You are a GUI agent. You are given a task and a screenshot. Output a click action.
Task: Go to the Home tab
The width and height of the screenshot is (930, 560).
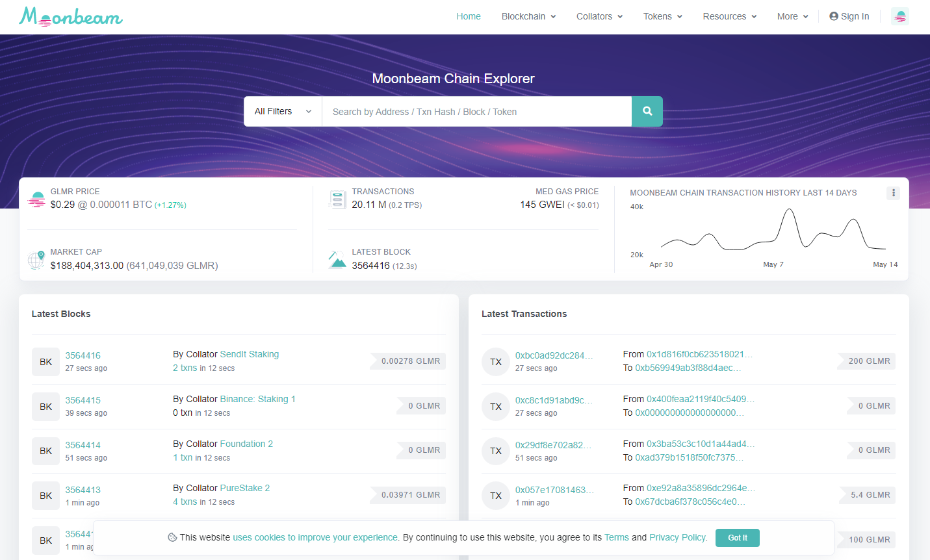468,16
